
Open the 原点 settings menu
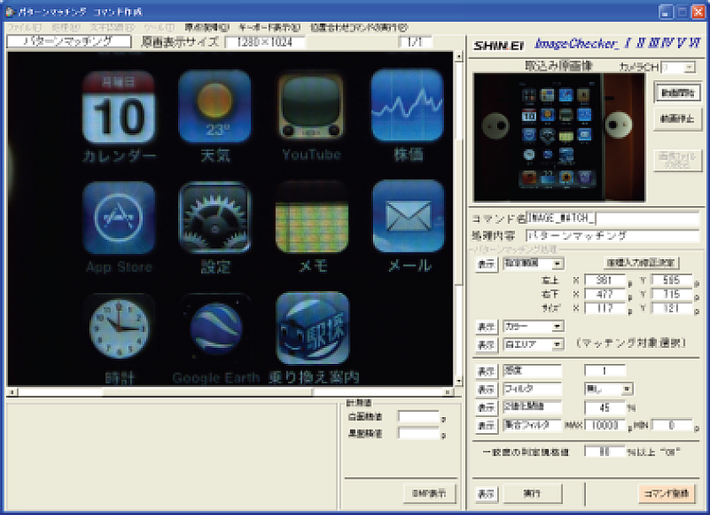click(x=207, y=28)
